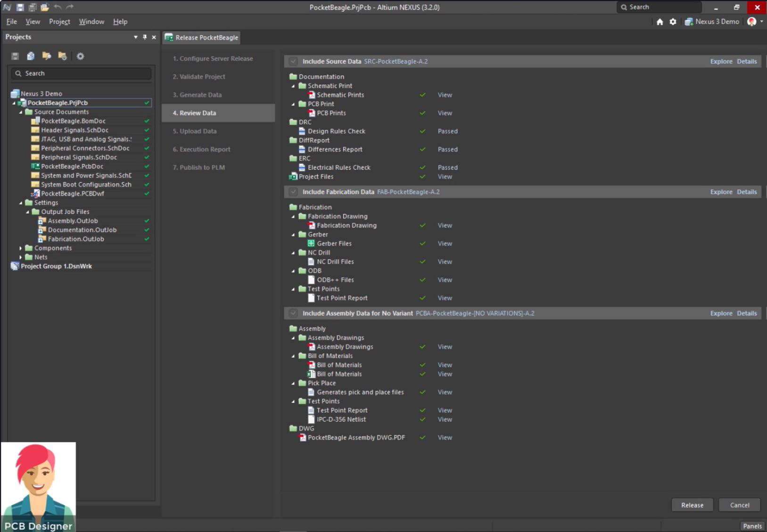Click the user avatar icon top right
Screen dimensions: 767x532
[x=751, y=22]
